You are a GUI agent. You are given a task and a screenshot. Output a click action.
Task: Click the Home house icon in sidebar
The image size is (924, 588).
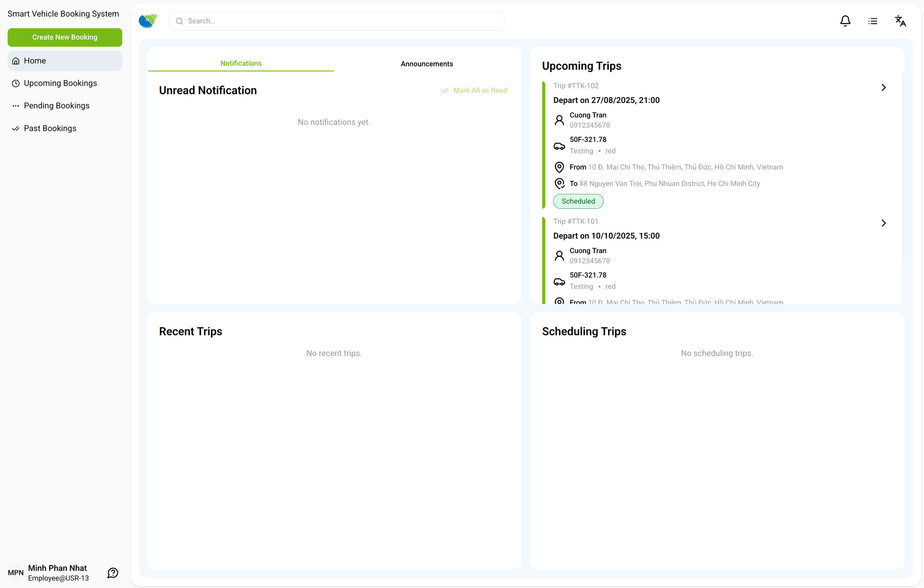click(16, 61)
